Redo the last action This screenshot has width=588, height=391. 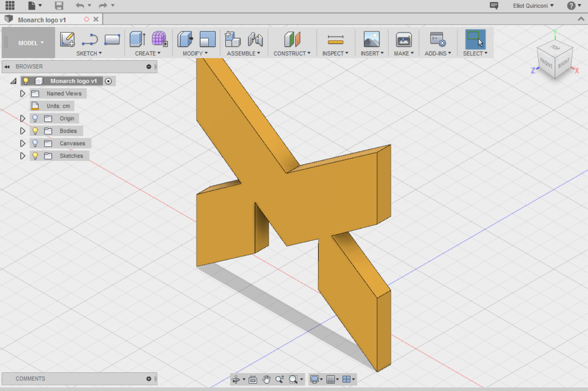pos(103,5)
